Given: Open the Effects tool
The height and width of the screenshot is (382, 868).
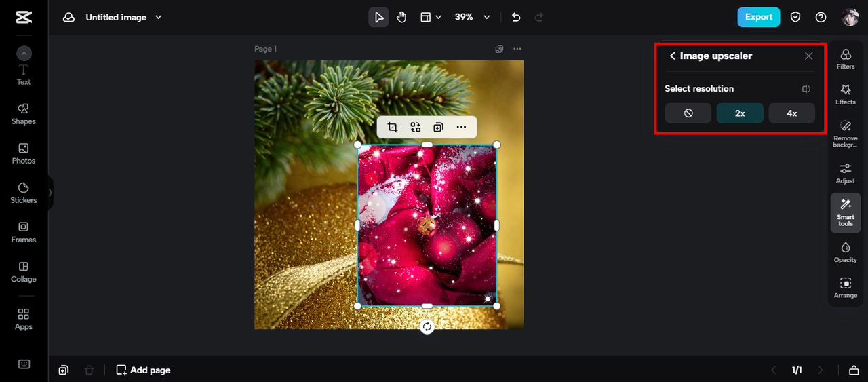Looking at the screenshot, I should pyautogui.click(x=846, y=94).
